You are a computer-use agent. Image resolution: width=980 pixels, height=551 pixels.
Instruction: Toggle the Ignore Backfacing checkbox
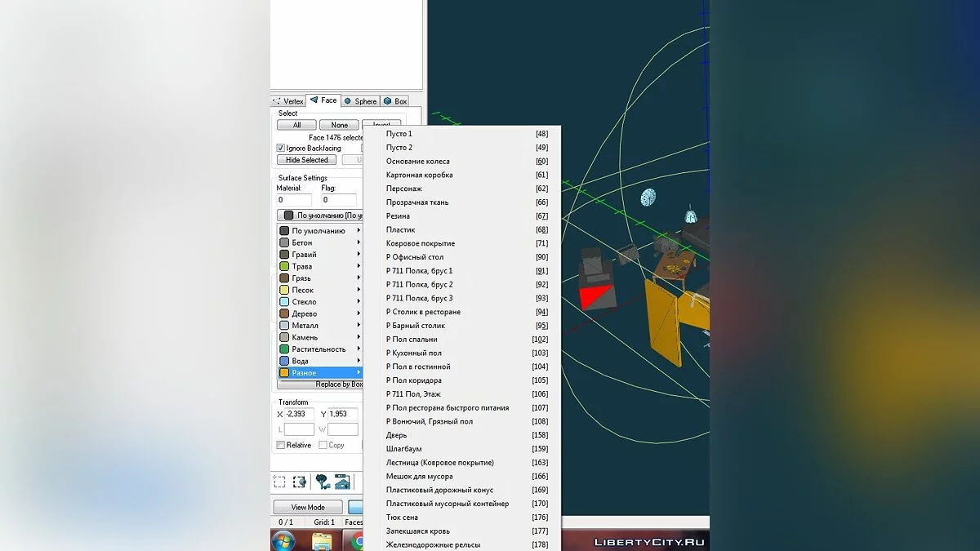point(281,149)
